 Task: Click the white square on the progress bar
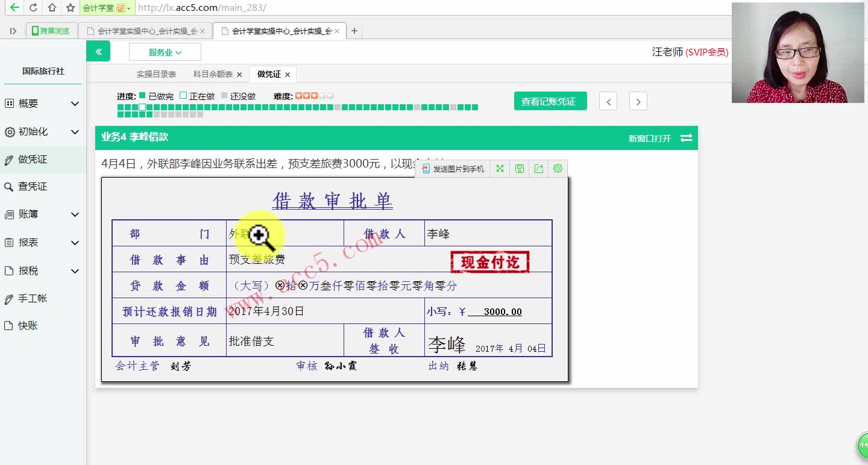(142, 108)
